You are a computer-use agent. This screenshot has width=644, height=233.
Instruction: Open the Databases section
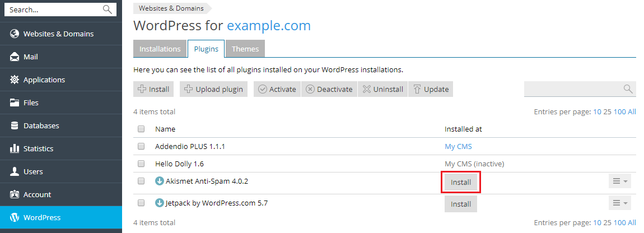(41, 125)
